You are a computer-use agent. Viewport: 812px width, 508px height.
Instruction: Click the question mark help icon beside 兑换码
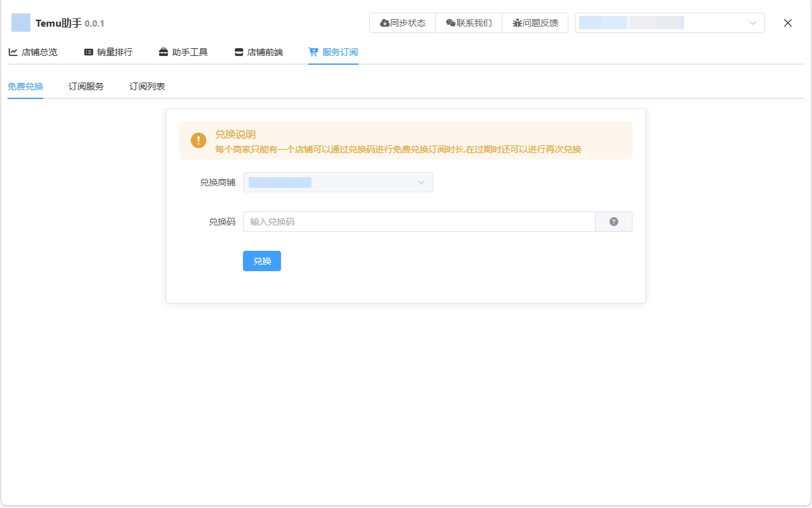pos(613,221)
